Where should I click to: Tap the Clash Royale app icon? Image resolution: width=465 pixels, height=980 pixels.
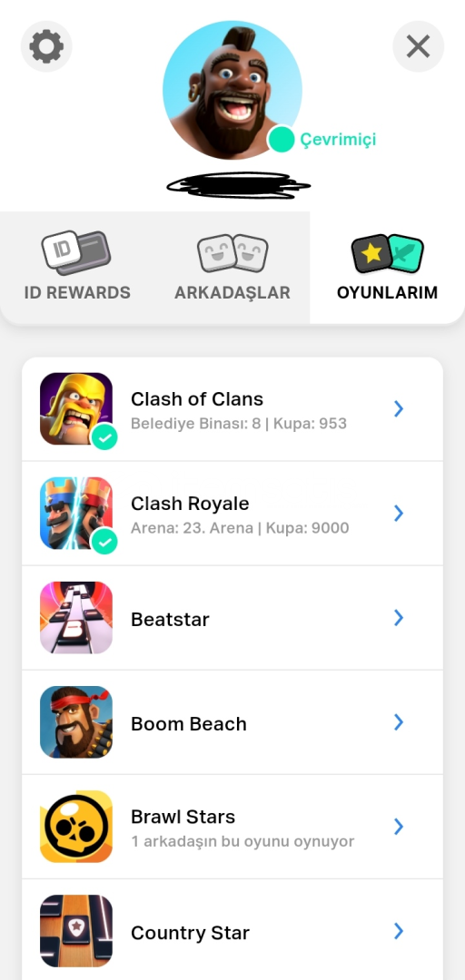coord(76,513)
